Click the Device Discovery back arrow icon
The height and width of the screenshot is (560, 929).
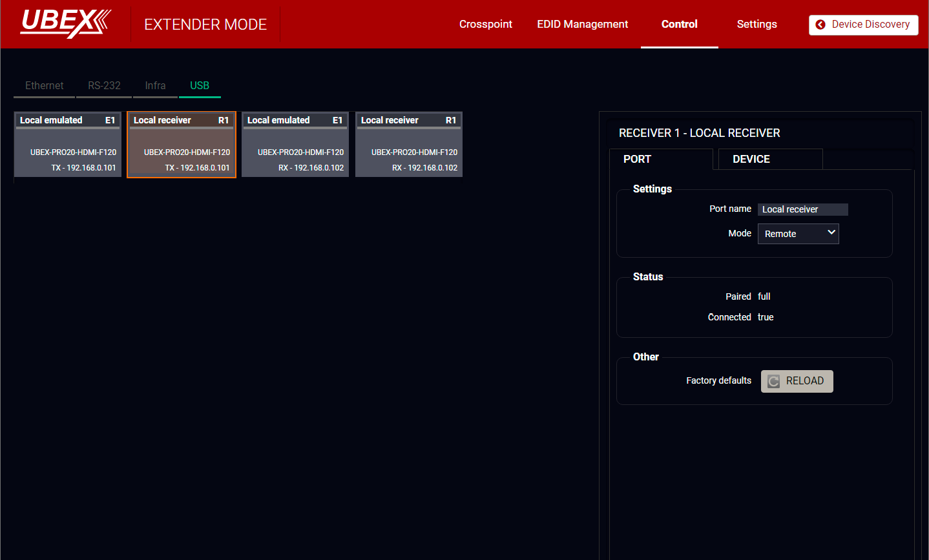coord(820,25)
